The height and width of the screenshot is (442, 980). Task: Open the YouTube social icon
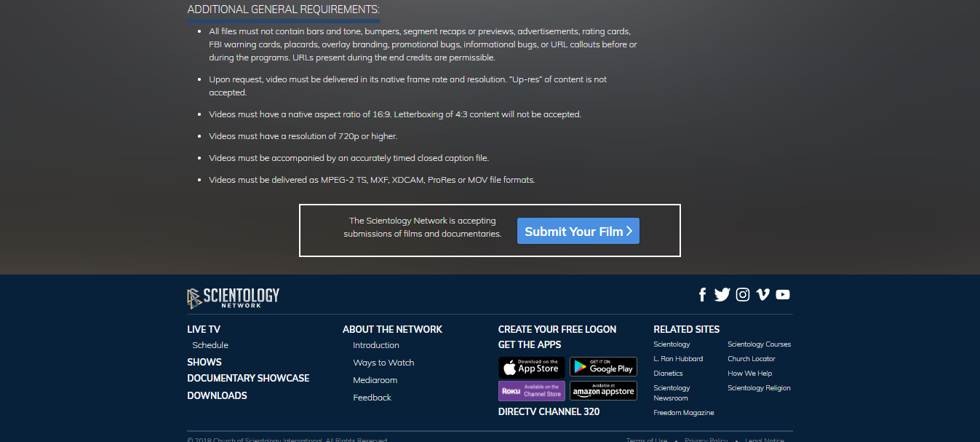pos(783,295)
